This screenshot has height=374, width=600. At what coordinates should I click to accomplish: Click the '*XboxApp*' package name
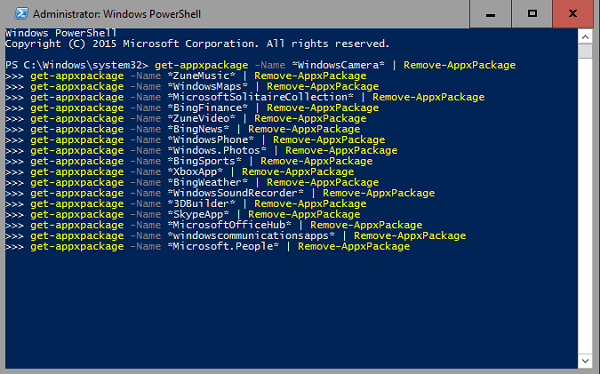[x=195, y=172]
